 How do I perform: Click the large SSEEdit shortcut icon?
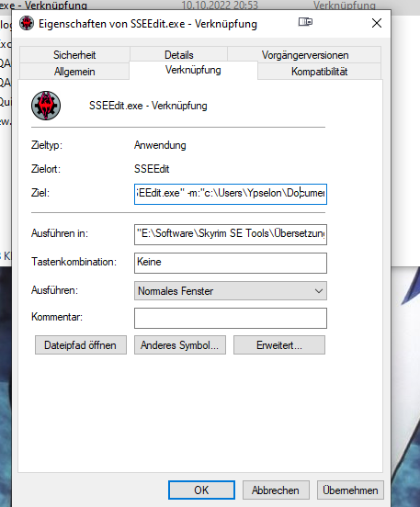point(46,106)
